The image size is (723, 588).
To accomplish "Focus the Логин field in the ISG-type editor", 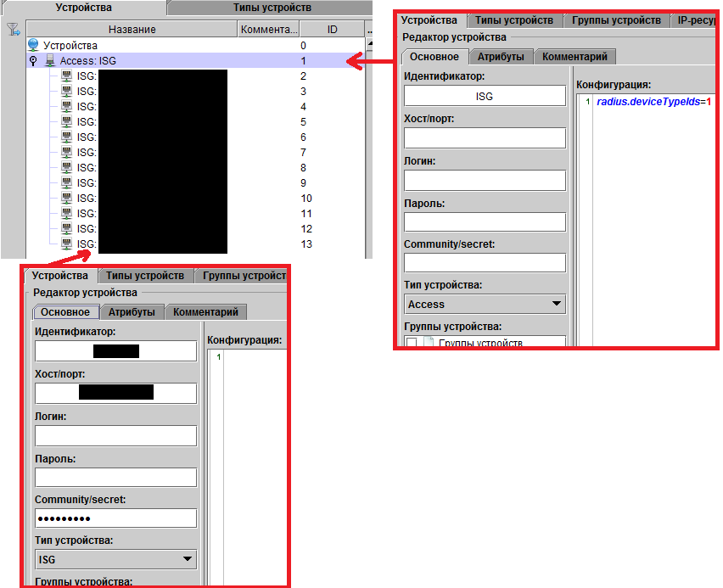I will point(115,436).
